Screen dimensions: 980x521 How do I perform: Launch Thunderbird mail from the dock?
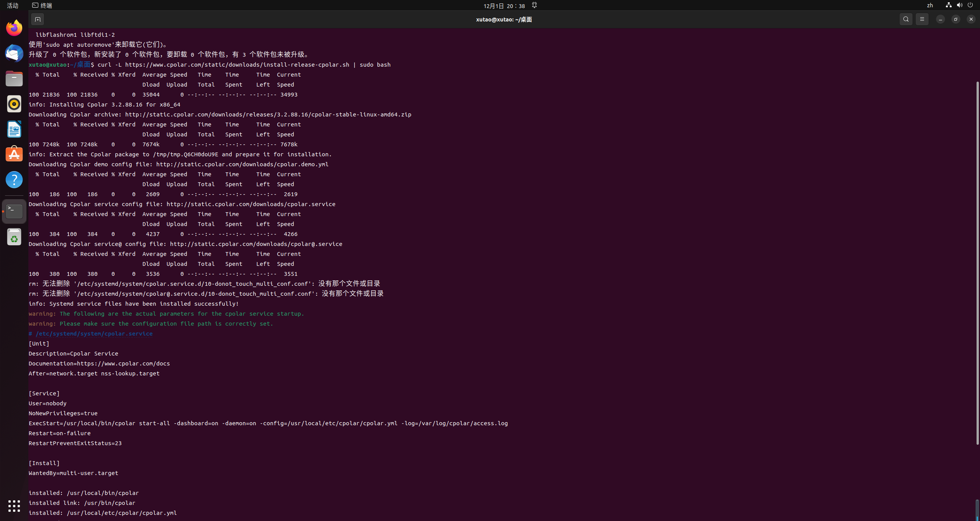coord(14,53)
